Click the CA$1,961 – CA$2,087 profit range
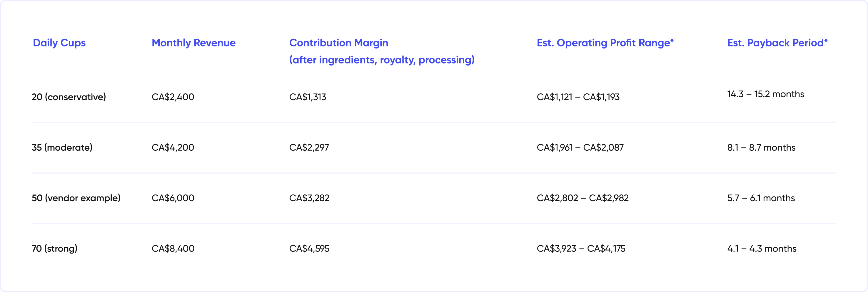 tap(580, 147)
